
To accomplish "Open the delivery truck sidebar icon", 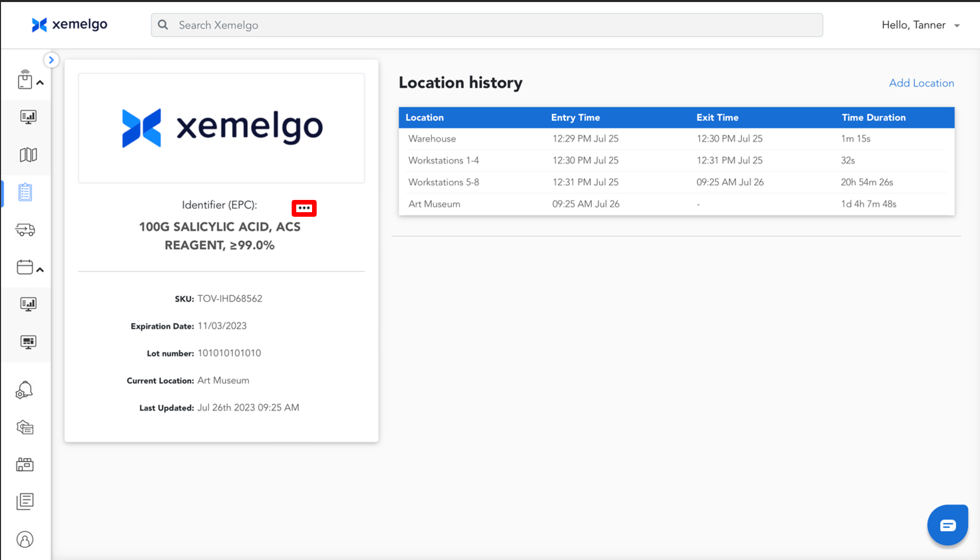I will pos(25,230).
